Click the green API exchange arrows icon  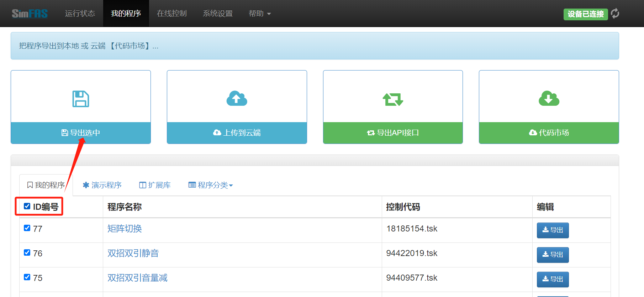tap(393, 99)
